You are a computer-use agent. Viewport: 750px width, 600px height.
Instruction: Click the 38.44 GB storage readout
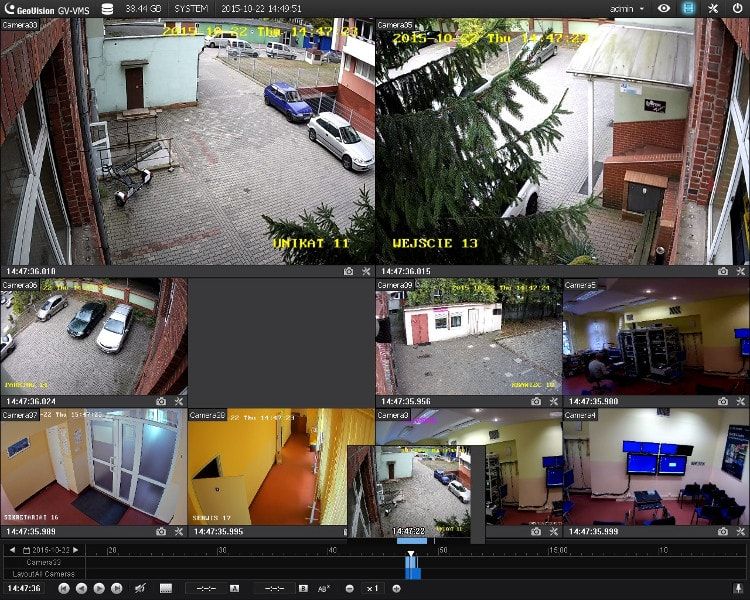(143, 9)
